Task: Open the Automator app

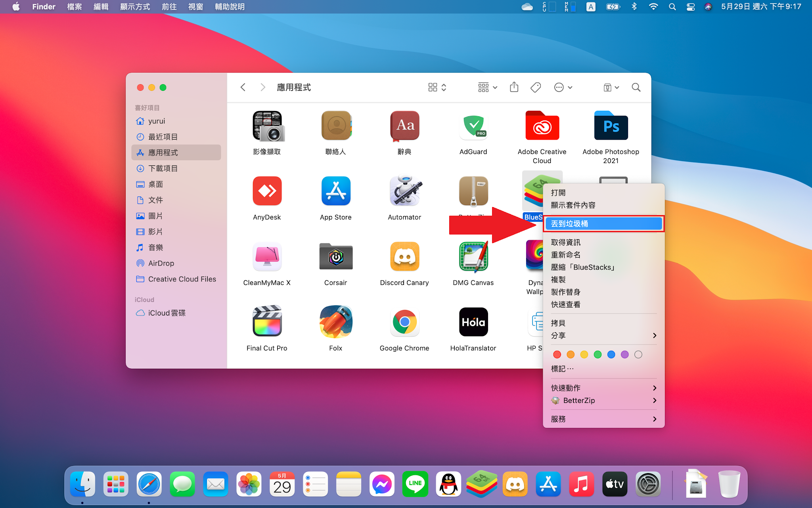Action: coord(404,191)
